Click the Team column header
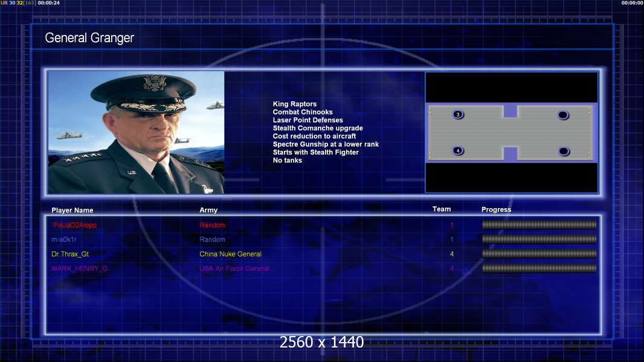The image size is (644, 362). pyautogui.click(x=442, y=209)
